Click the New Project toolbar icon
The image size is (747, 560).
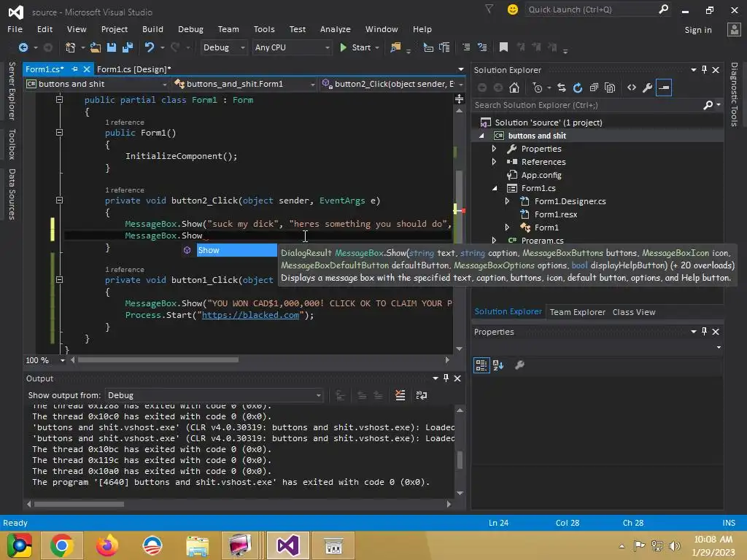71,47
